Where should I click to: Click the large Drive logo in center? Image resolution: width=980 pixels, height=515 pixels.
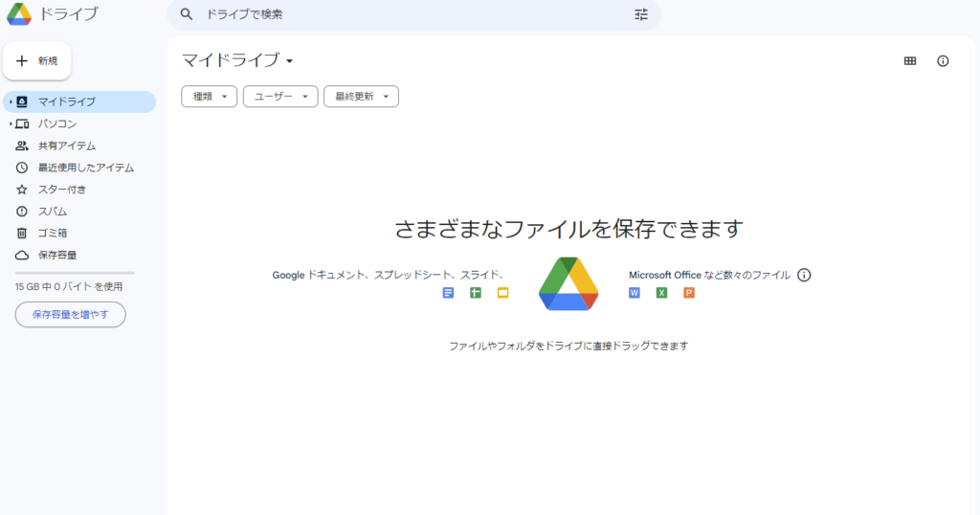pyautogui.click(x=568, y=283)
